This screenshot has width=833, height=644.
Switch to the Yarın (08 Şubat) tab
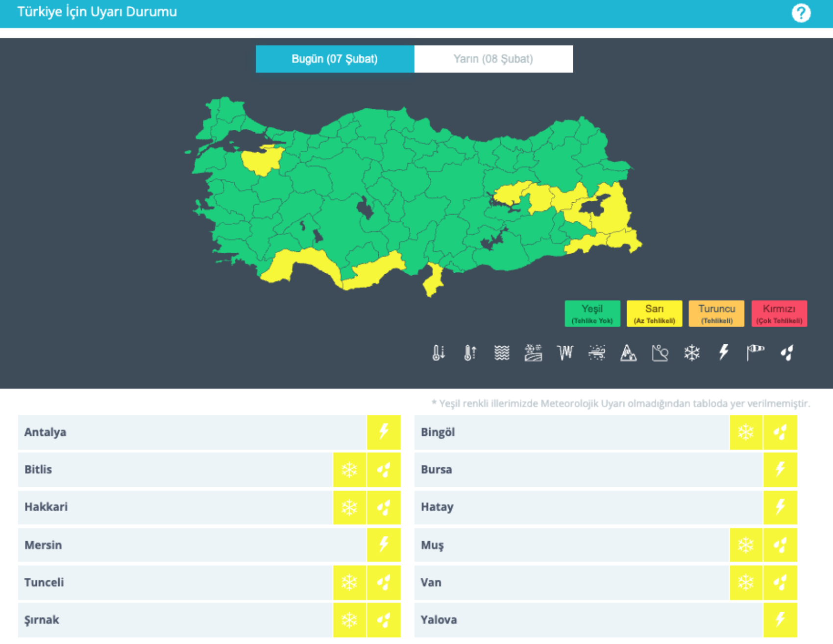point(493,59)
